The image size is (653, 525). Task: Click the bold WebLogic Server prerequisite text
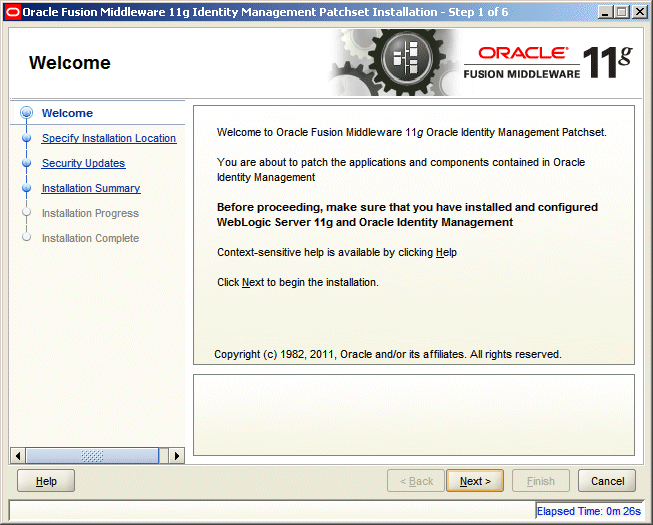click(407, 214)
